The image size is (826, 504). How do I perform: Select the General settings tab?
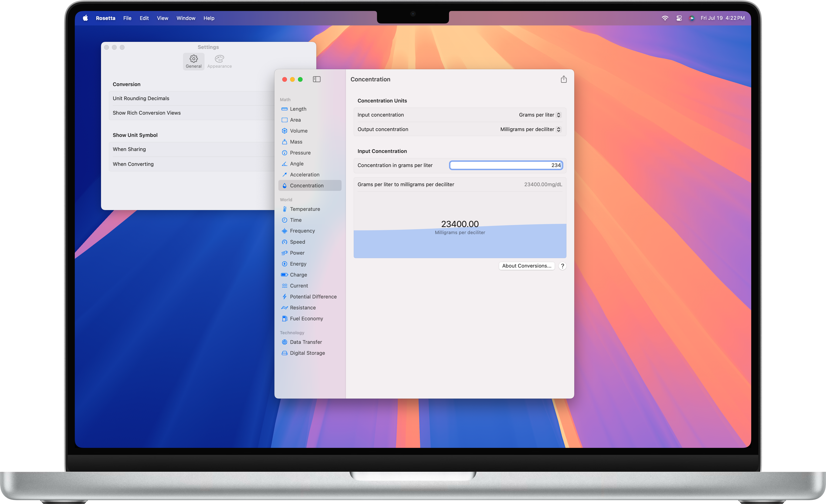pos(193,62)
